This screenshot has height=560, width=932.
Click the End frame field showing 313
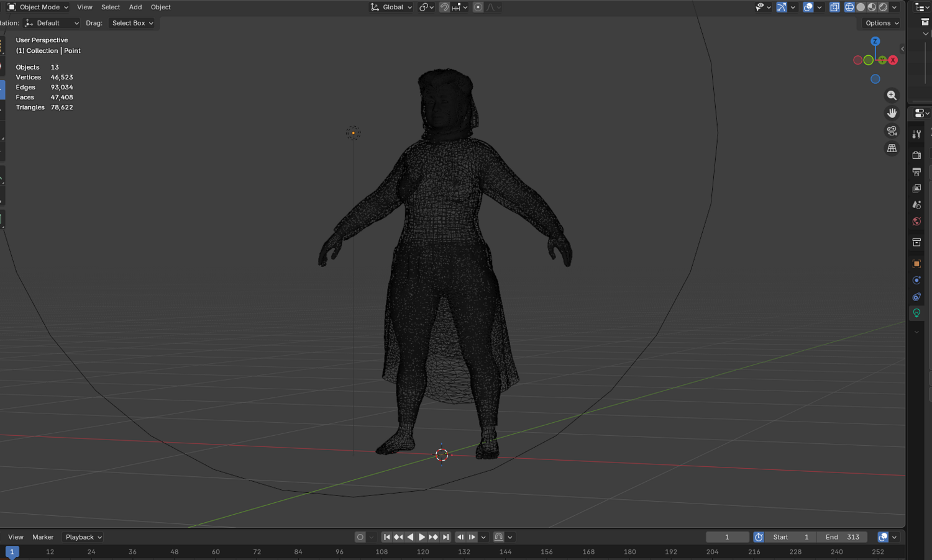coord(843,537)
